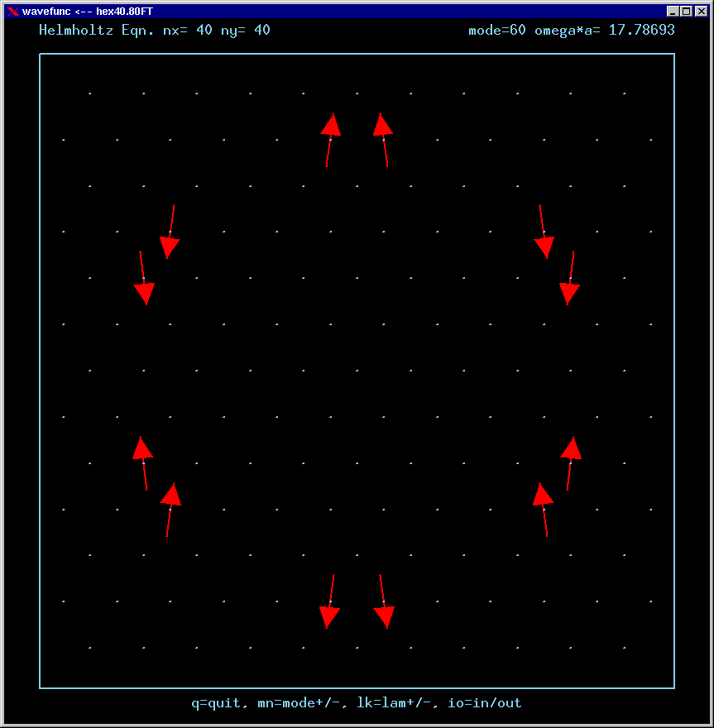Viewport: 714px width, 728px height.
Task: Close the wavefunc window
Action: click(x=700, y=12)
